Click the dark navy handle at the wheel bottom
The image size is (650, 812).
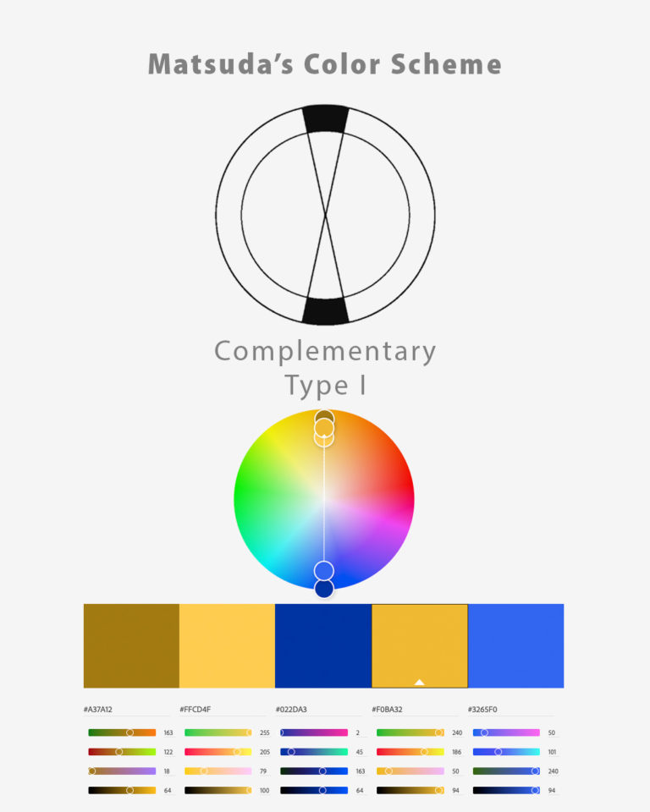(x=324, y=589)
